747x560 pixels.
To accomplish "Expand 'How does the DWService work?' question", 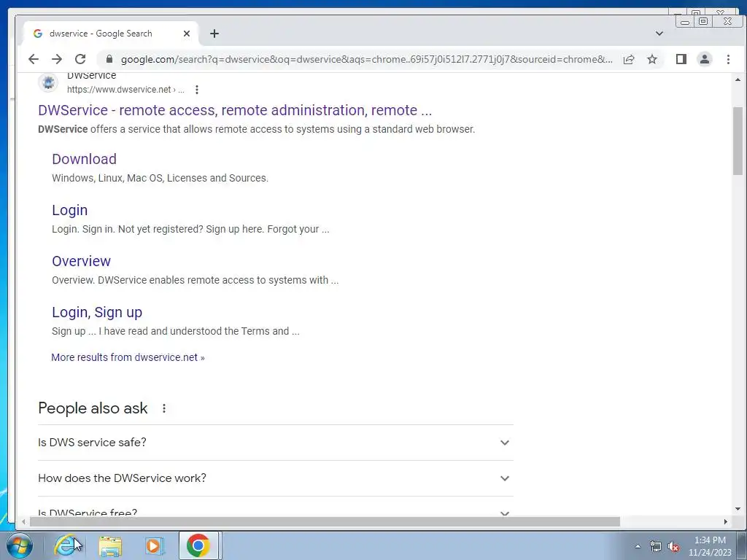I will coord(275,478).
